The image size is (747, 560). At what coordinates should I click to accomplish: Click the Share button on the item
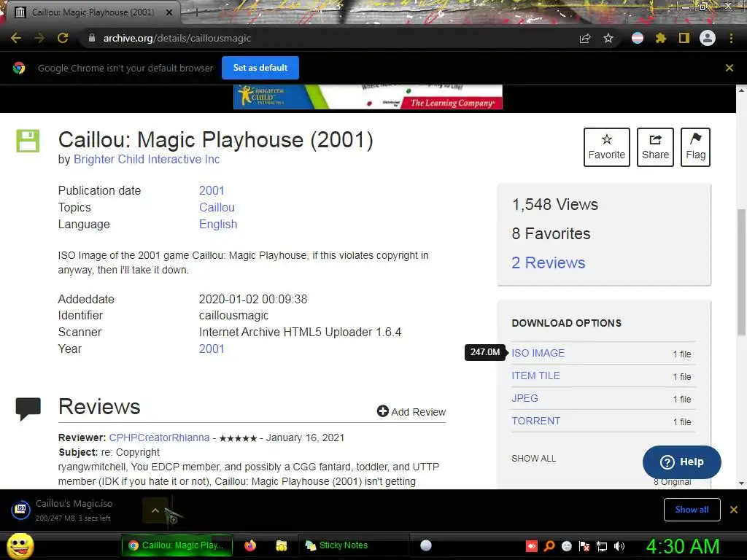[x=655, y=147]
